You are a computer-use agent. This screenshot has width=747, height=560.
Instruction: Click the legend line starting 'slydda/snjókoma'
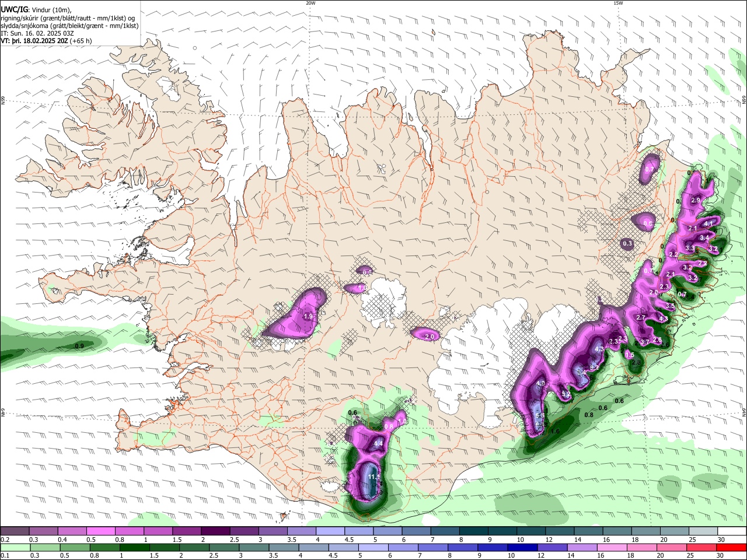tap(69, 26)
